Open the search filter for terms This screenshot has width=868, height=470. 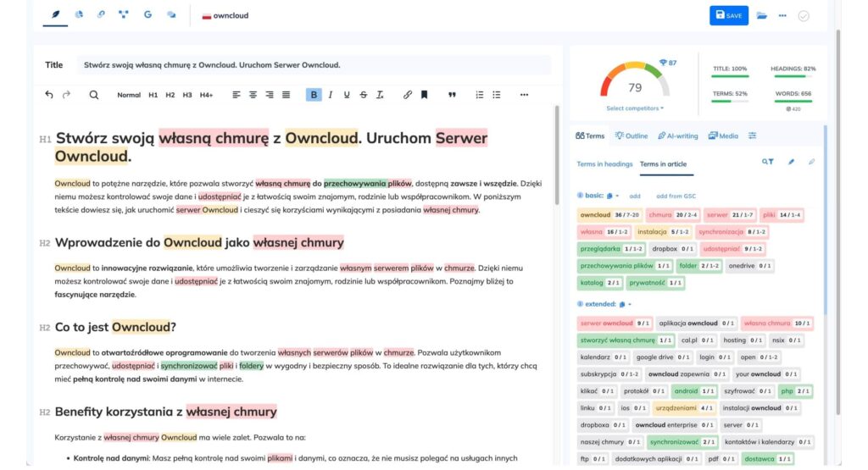click(767, 162)
